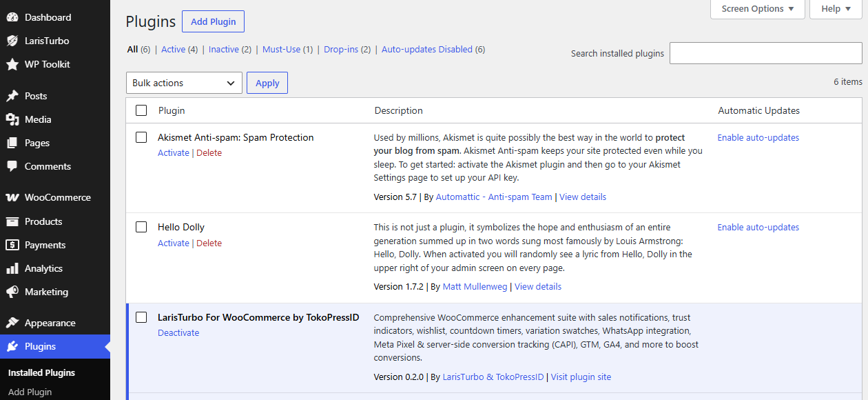Viewport: 868px width, 400px height.
Task: Open Add Plugin submenu item
Action: [x=30, y=392]
